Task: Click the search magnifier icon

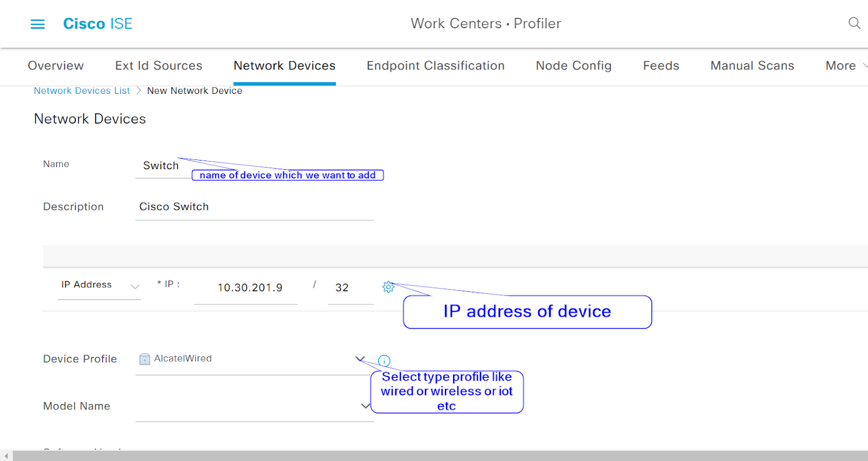Action: pyautogui.click(x=854, y=23)
